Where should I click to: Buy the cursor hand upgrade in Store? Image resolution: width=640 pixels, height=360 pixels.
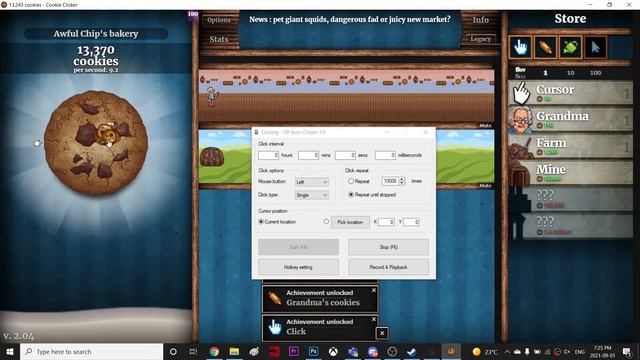coord(520,47)
